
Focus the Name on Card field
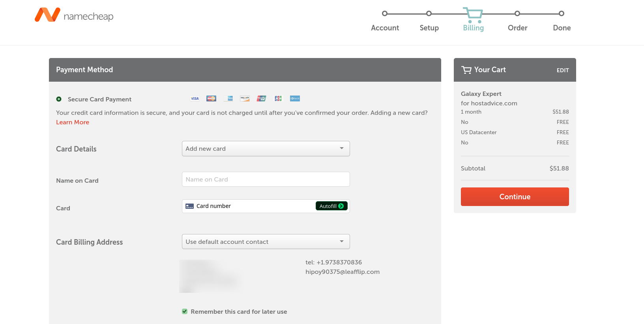[x=266, y=179]
